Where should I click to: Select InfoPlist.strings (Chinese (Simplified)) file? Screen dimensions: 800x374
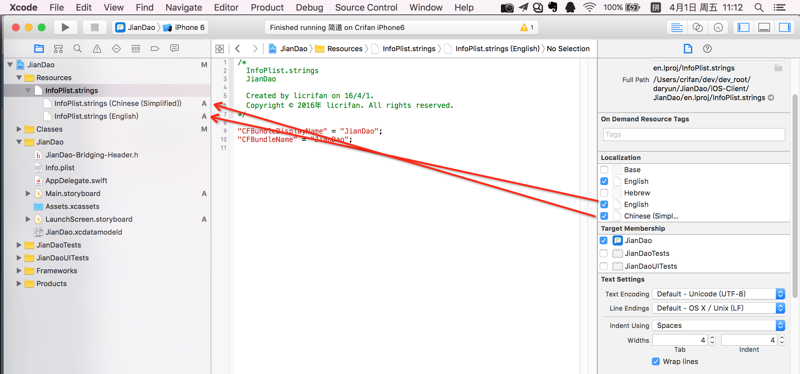tap(118, 103)
